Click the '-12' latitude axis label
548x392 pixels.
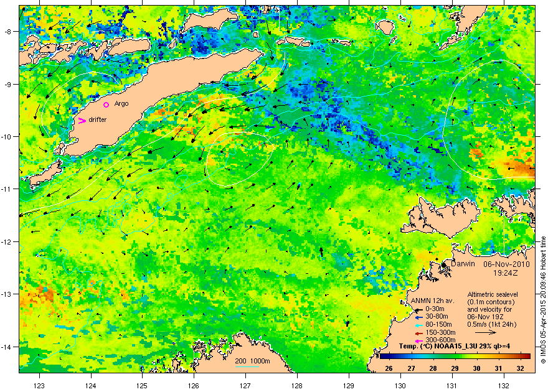tap(7, 242)
